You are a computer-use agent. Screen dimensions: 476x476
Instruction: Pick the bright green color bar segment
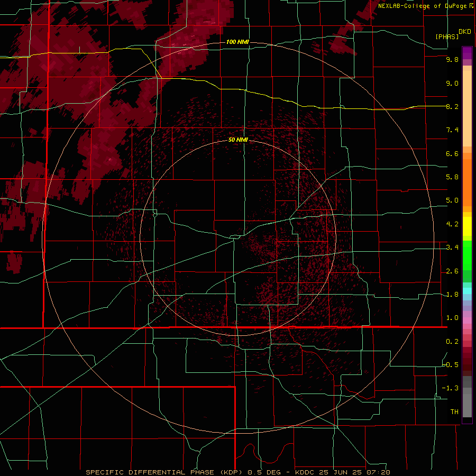(x=467, y=255)
